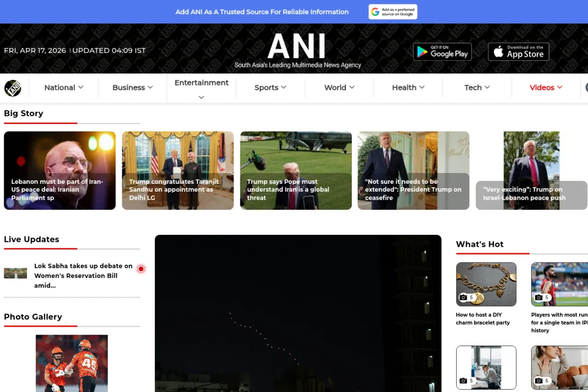This screenshot has width=588, height=392.
Task: Click camera icon on office worker thumbnail
Action: coord(463,381)
